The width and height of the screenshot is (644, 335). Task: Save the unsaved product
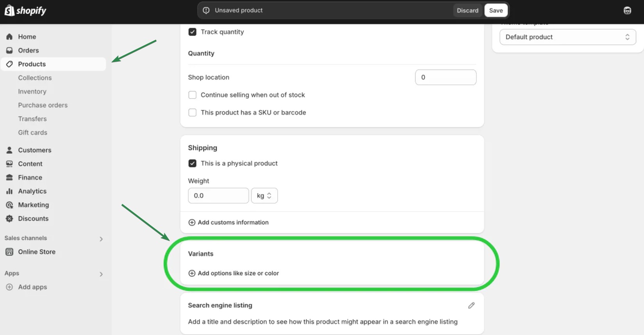(x=496, y=10)
